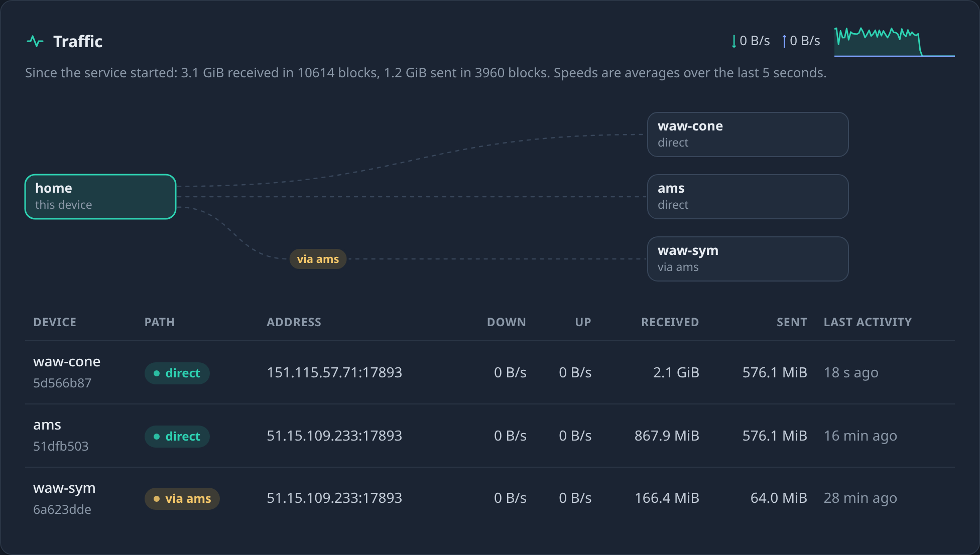Click the 18 s ago activity

point(851,372)
